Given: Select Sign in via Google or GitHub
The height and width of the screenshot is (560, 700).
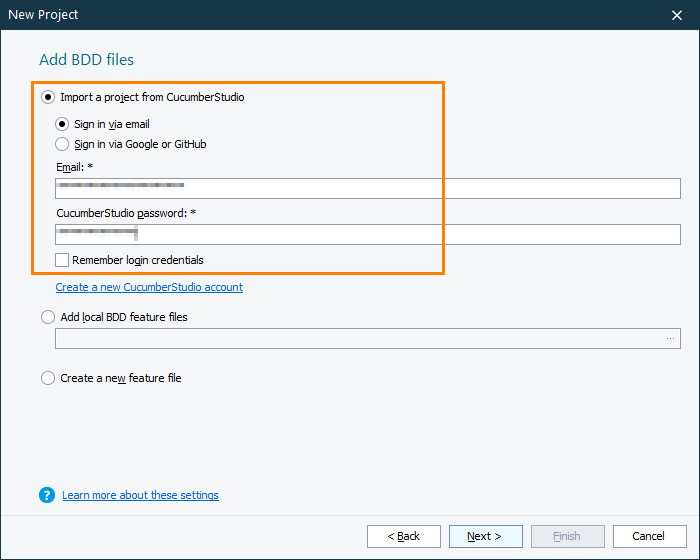Looking at the screenshot, I should (63, 144).
